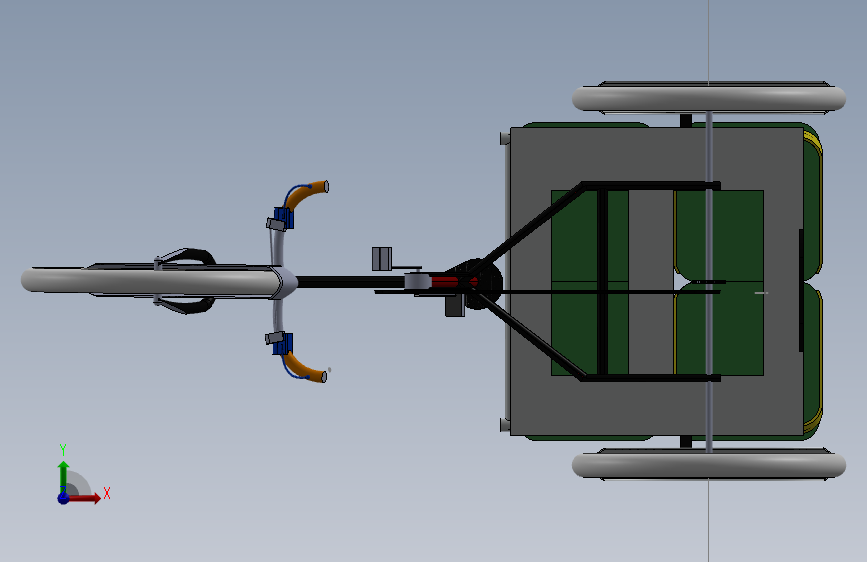This screenshot has width=867, height=562.
Task: Select the silver front fork crown
Action: point(285,282)
